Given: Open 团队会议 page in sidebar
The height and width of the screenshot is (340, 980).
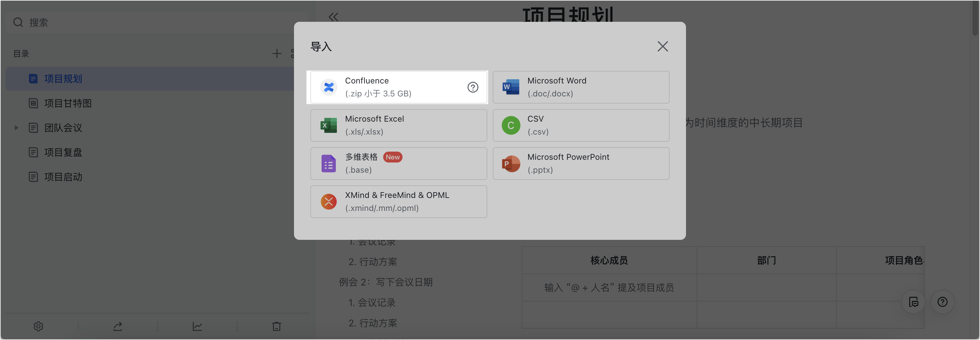Looking at the screenshot, I should [x=63, y=128].
